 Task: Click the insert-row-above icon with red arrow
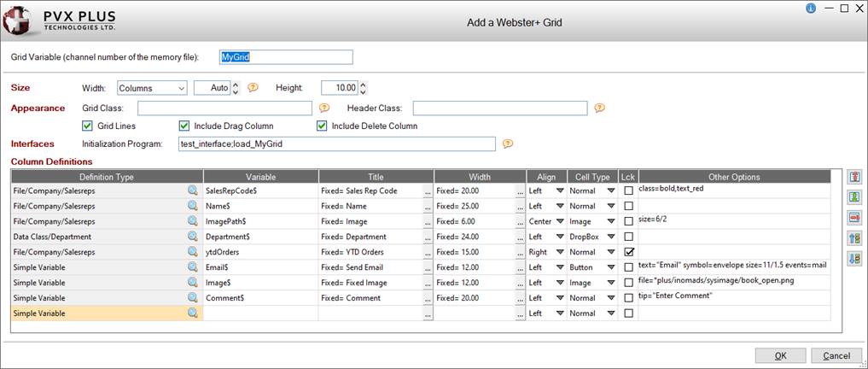pyautogui.click(x=854, y=178)
